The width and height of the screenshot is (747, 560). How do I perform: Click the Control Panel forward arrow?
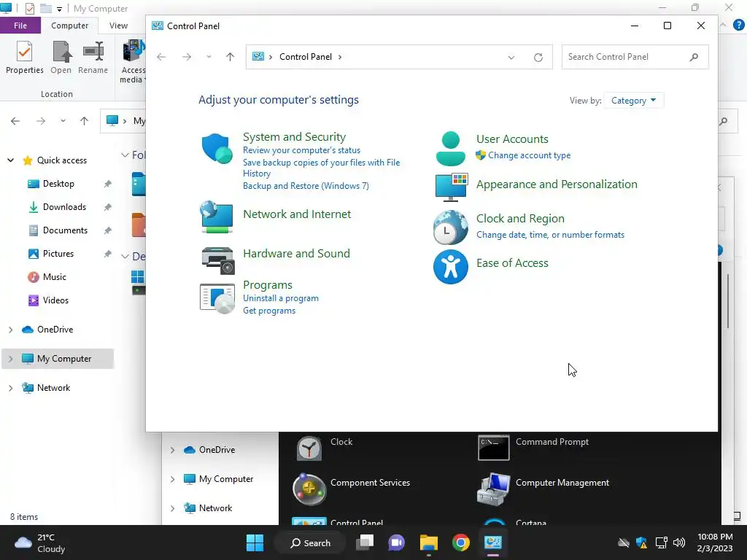click(187, 57)
